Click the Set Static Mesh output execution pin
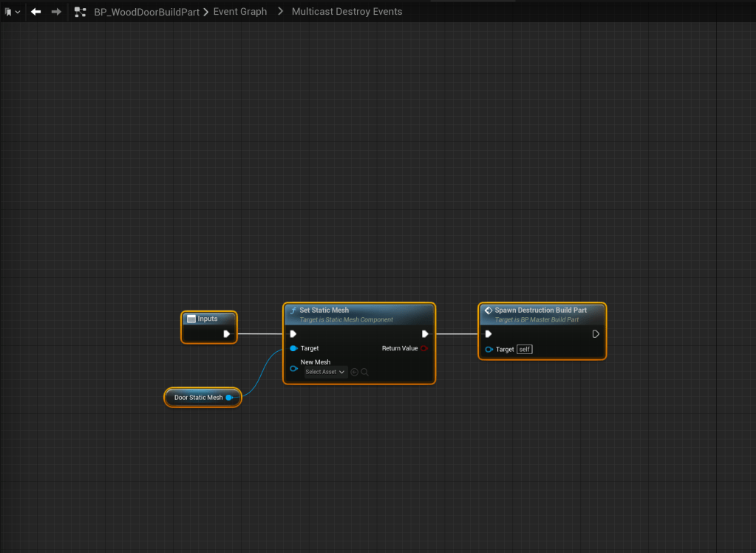 pyautogui.click(x=425, y=334)
